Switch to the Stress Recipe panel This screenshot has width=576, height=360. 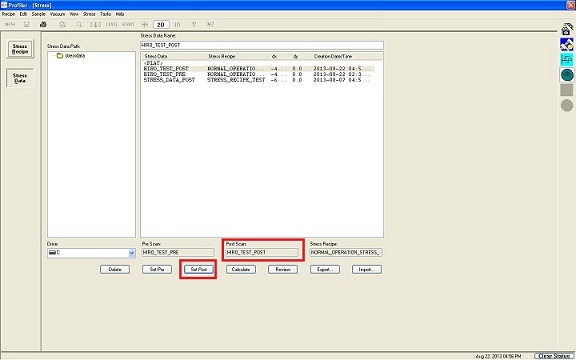[20, 49]
